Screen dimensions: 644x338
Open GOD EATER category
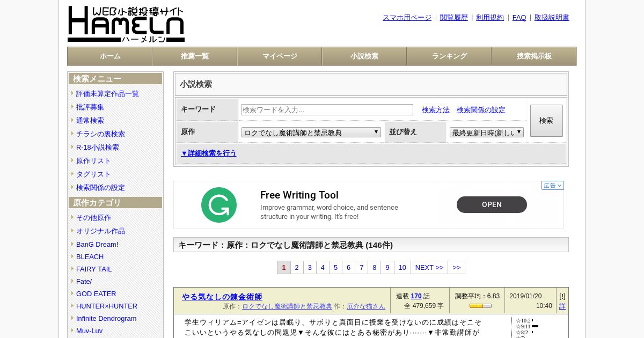(96, 293)
